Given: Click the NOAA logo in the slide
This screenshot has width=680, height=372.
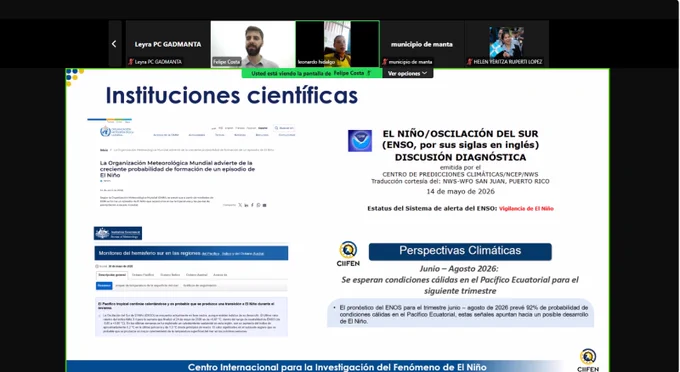Looking at the screenshot, I should tap(360, 140).
